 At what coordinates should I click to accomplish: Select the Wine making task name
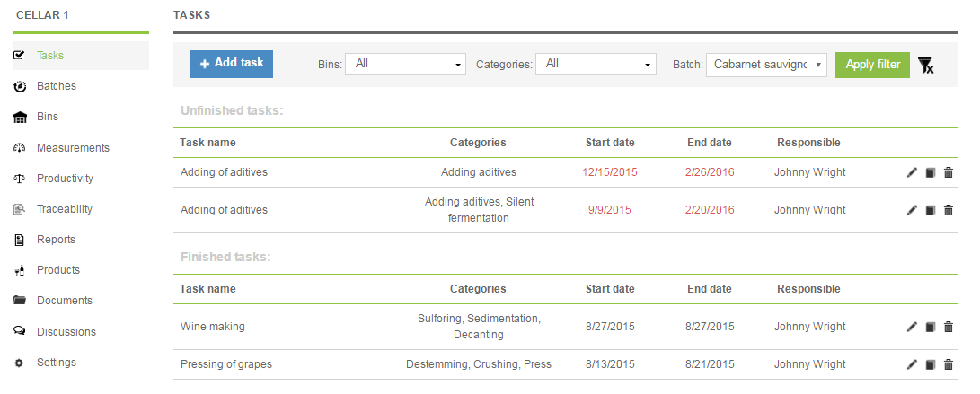[212, 327]
